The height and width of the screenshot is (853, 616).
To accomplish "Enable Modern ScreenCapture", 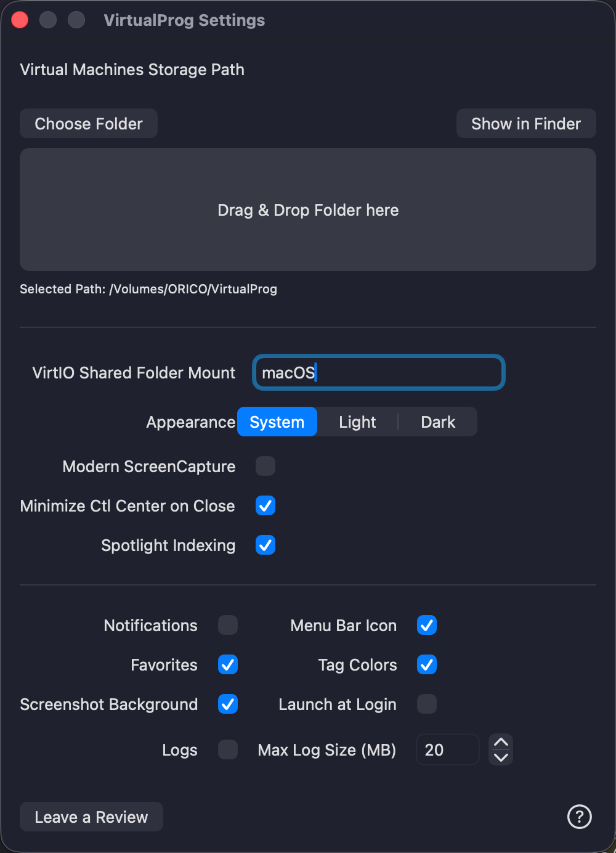I will pyautogui.click(x=265, y=466).
